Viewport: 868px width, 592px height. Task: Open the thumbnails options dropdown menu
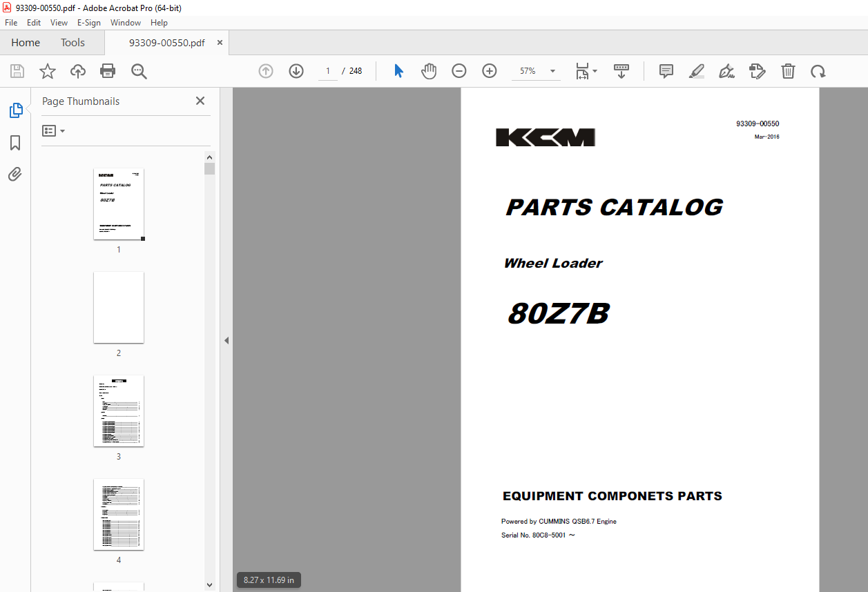coord(54,130)
